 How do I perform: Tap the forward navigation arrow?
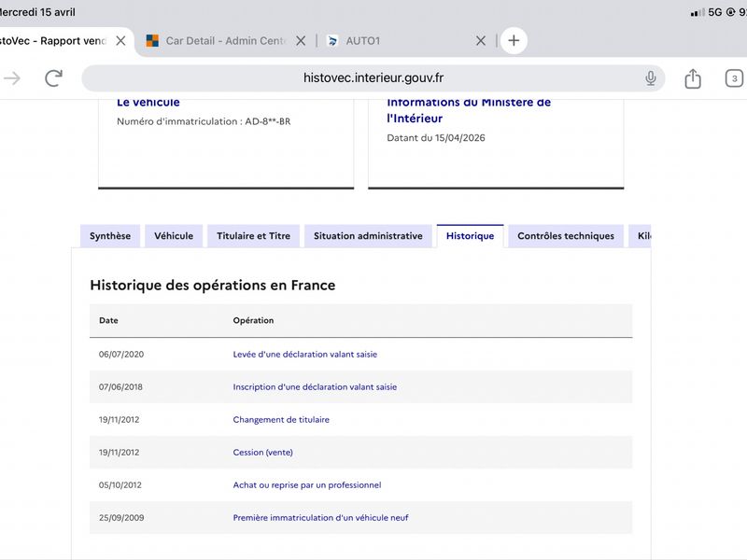12,78
